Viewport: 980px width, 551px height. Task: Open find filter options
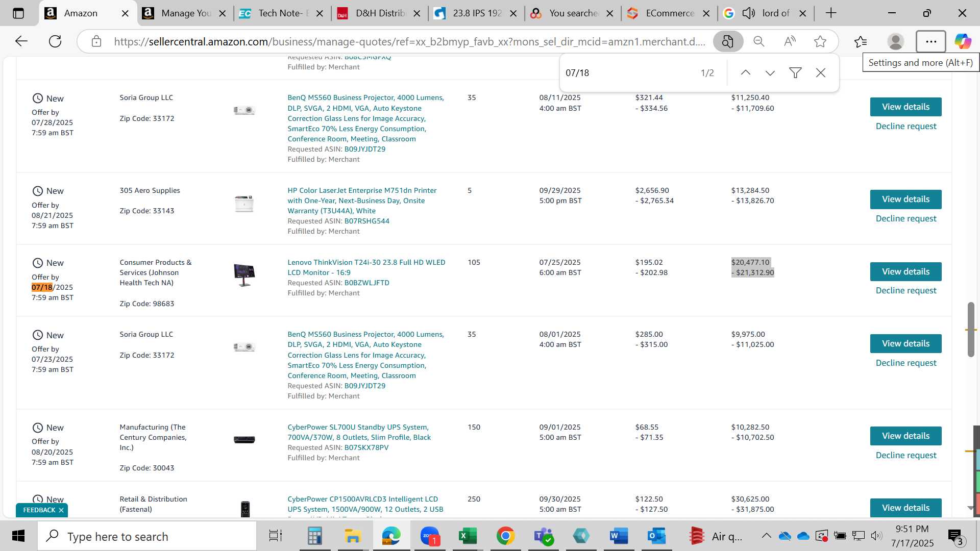795,73
